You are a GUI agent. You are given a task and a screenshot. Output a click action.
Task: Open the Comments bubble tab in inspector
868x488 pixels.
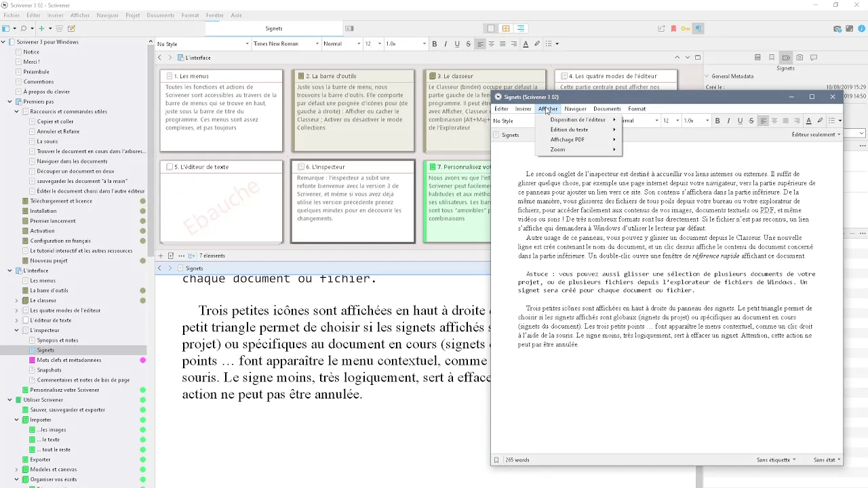(814, 58)
